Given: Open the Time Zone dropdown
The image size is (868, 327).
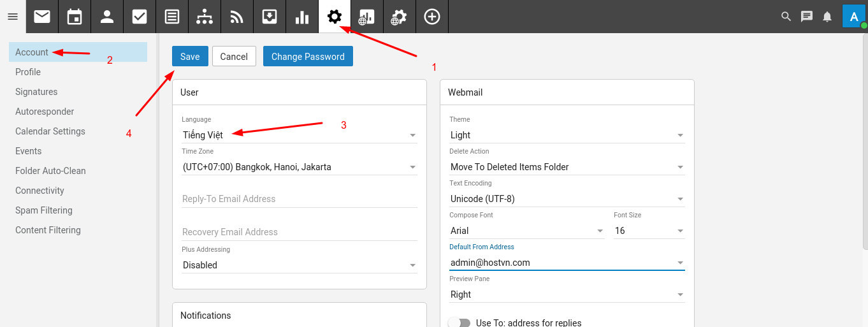Looking at the screenshot, I should [x=299, y=167].
